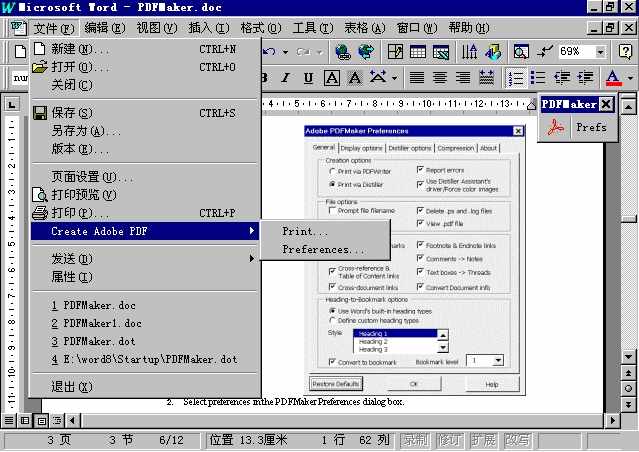Click Report errors checkbox in pictured dialog
The width and height of the screenshot is (639, 452).
click(x=420, y=170)
